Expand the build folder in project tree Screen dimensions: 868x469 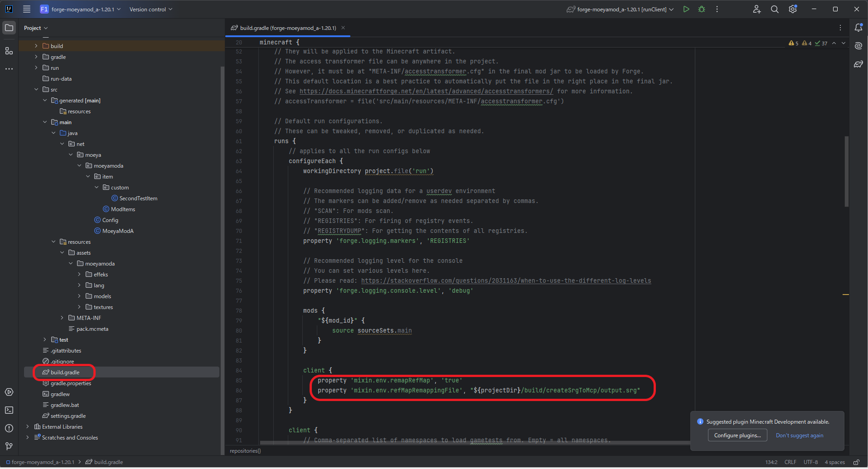tap(36, 46)
